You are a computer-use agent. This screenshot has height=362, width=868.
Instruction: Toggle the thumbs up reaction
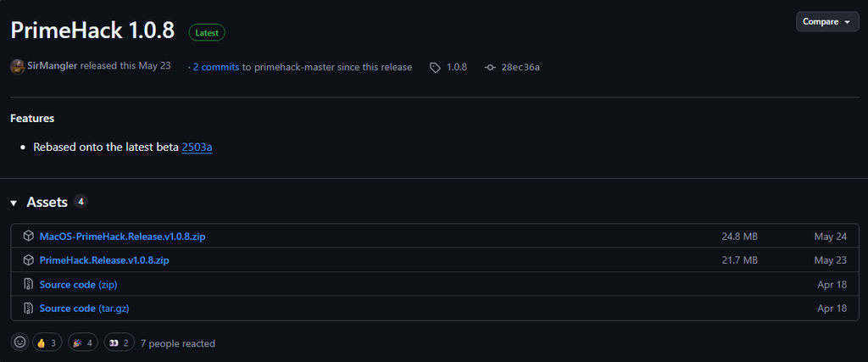(47, 343)
